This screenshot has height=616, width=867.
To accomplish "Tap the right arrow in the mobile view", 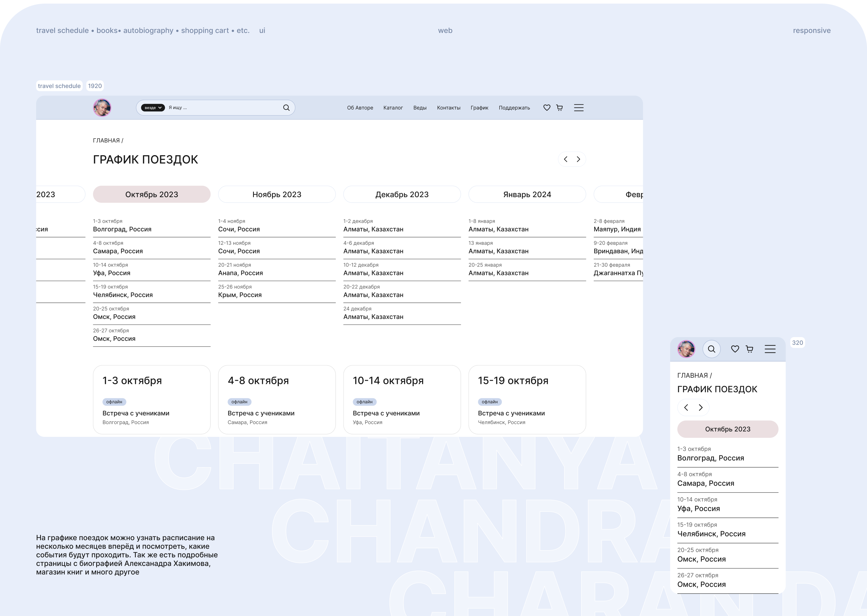I will click(x=701, y=408).
